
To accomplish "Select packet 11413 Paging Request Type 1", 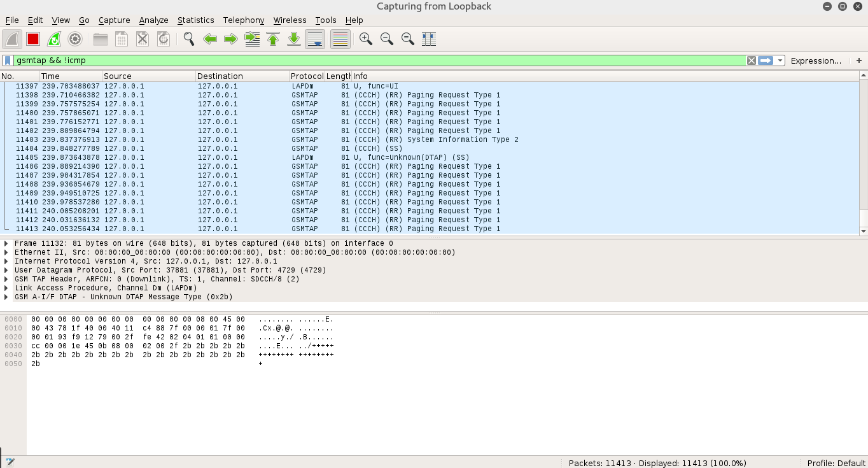I will coord(430,229).
